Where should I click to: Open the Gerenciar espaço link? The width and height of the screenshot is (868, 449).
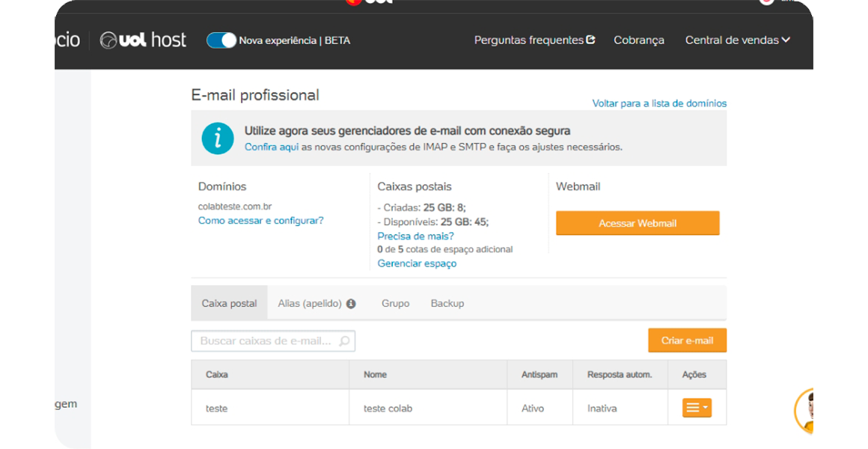417,263
